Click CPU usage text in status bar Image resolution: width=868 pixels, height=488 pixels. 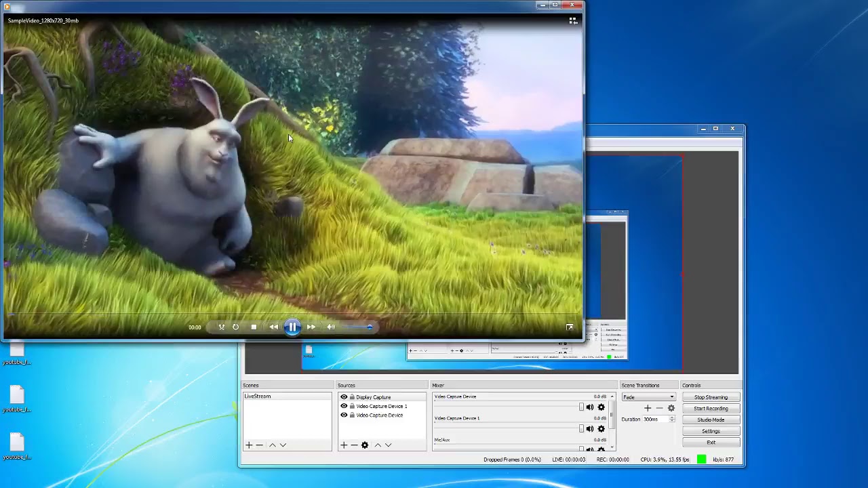pos(665,460)
